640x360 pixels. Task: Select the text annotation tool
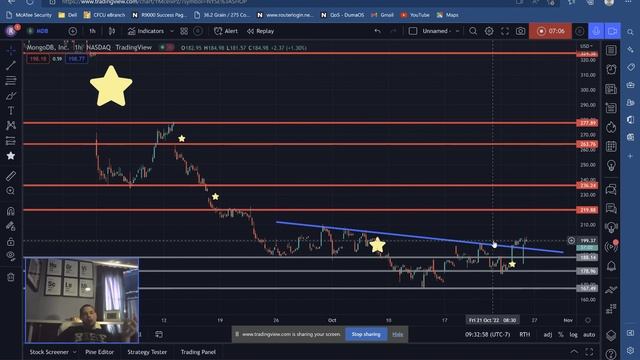tap(11, 111)
